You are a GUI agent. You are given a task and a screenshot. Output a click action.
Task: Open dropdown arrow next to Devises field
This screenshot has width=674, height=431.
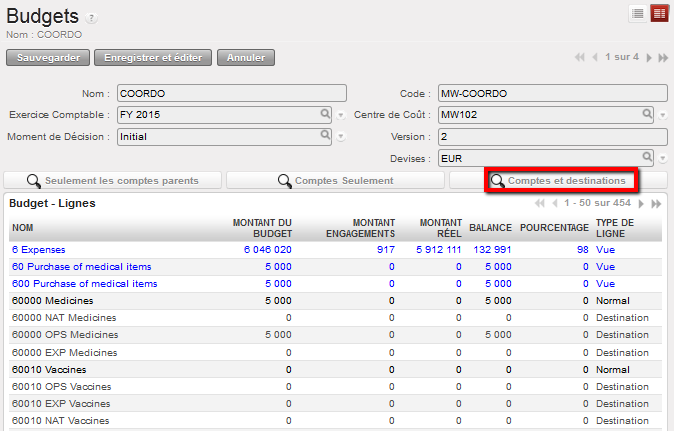(662, 158)
